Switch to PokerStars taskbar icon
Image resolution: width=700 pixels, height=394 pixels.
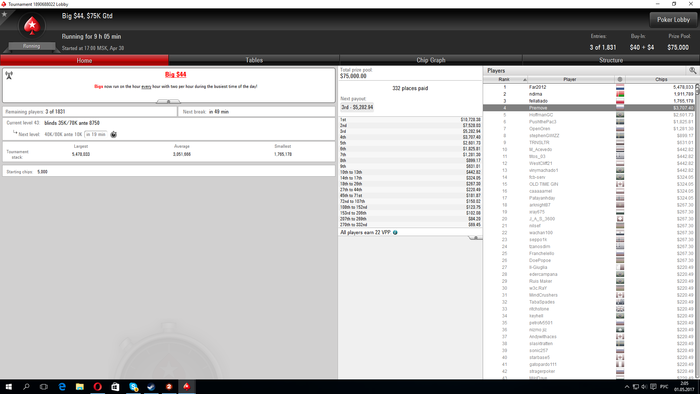pos(187,386)
